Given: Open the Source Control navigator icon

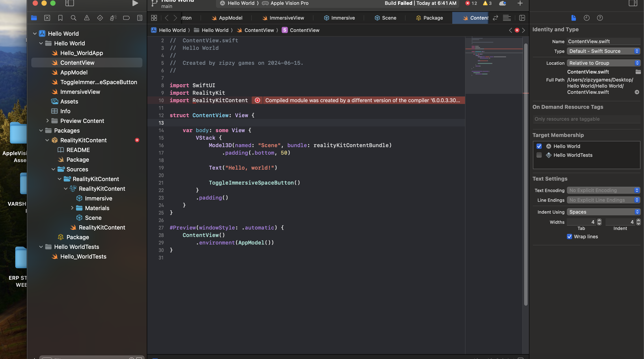Looking at the screenshot, I should 47,18.
